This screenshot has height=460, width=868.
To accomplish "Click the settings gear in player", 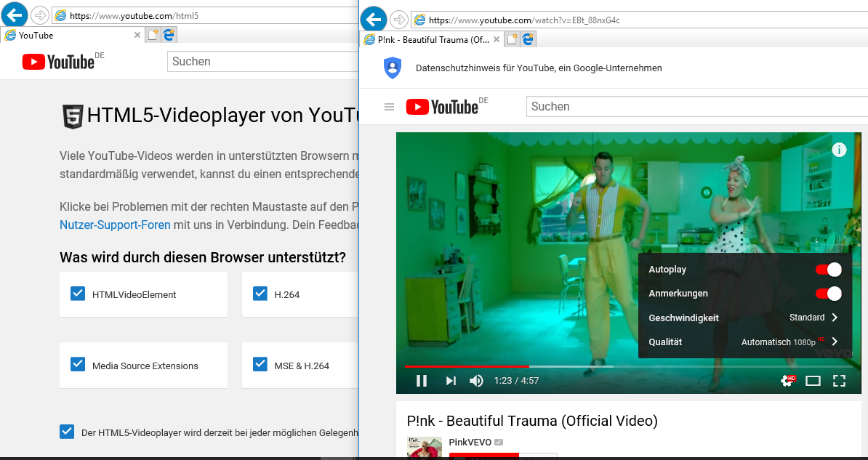I will (787, 380).
